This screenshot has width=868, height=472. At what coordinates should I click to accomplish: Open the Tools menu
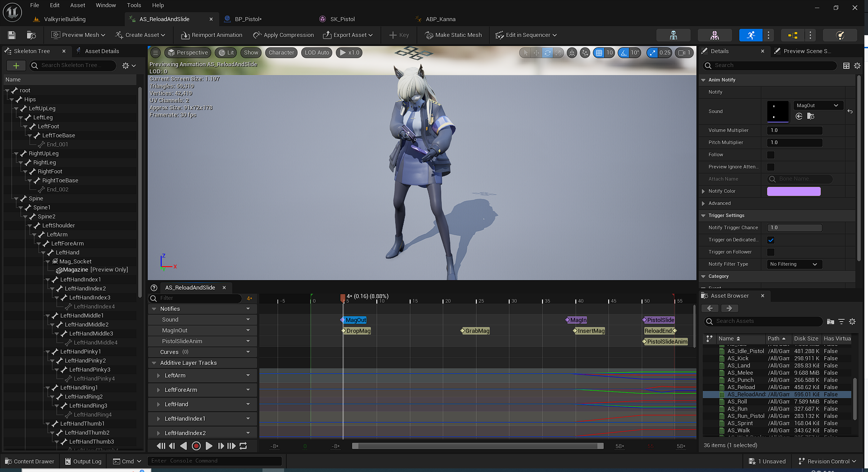[134, 5]
